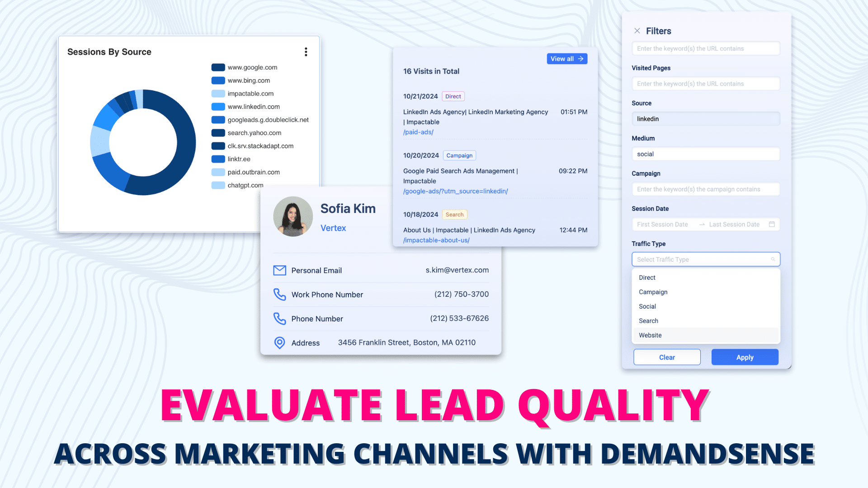Image resolution: width=868 pixels, height=488 pixels.
Task: Toggle the www.google.com legend swatch
Action: [x=218, y=67]
